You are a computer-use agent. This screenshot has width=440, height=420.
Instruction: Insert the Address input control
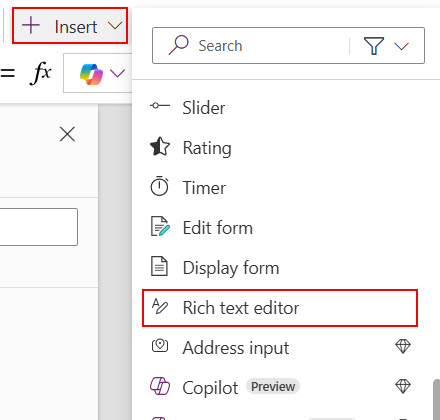tap(280, 348)
